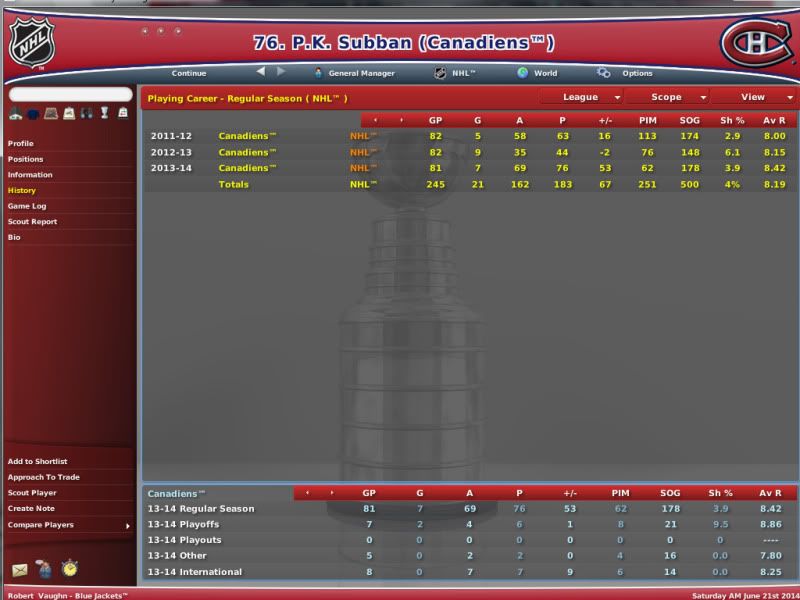Click the General Manager person icon
800x600 pixels.
pyautogui.click(x=318, y=73)
